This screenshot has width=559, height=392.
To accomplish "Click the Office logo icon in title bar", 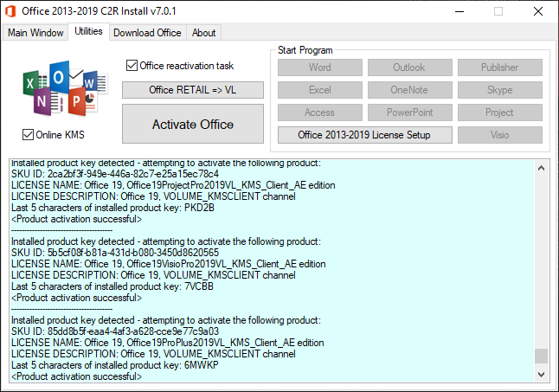I will pyautogui.click(x=10, y=11).
